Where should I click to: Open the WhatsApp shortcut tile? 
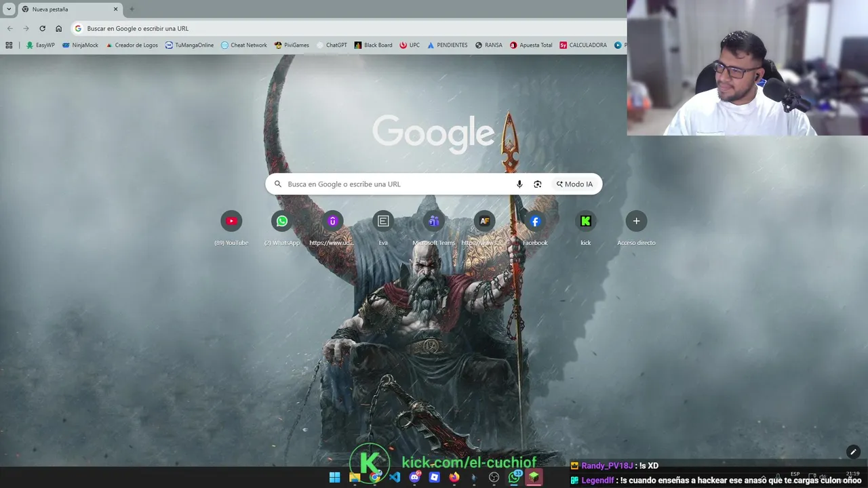coord(282,228)
